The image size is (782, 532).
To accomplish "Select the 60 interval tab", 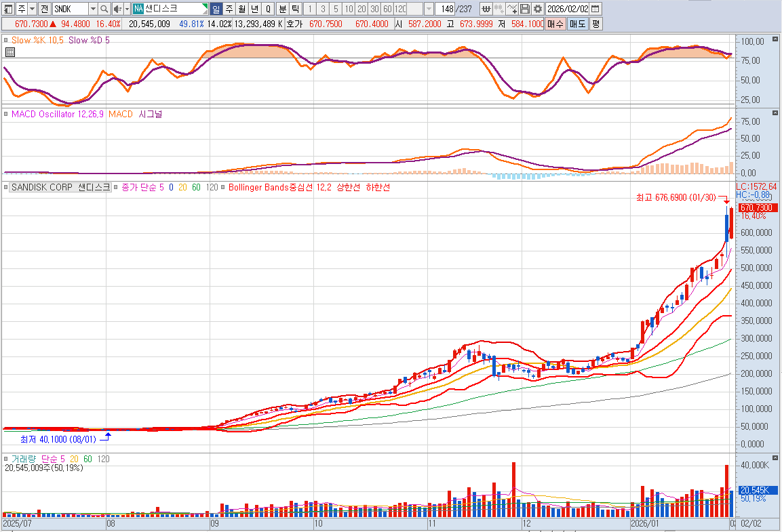I will point(387,9).
